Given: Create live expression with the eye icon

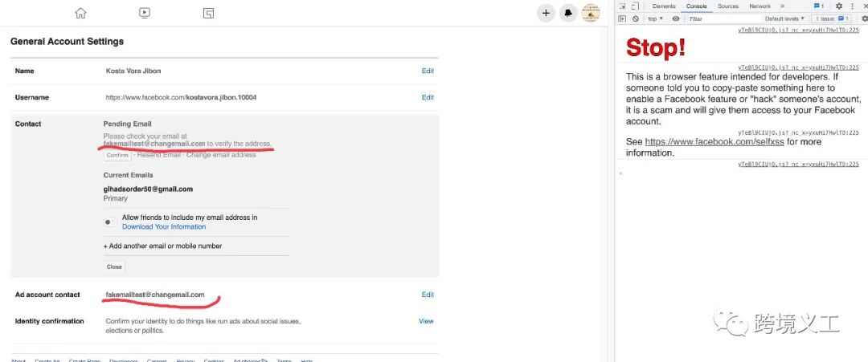Looking at the screenshot, I should (x=676, y=18).
